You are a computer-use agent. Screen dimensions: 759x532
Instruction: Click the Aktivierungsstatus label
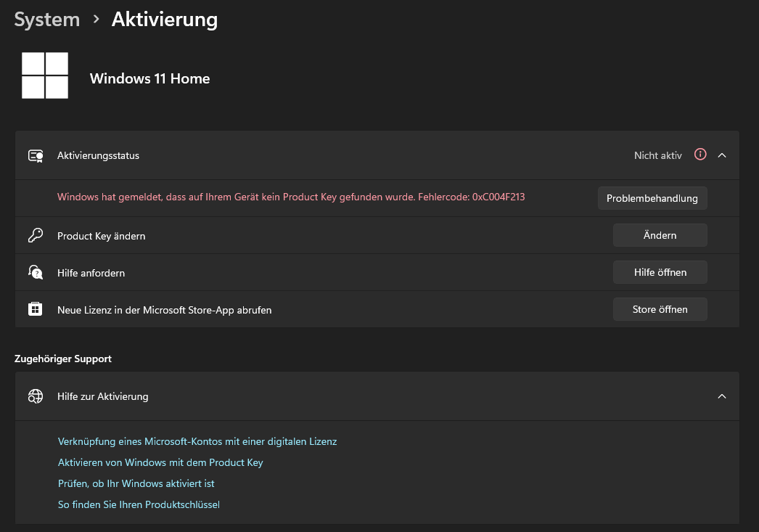click(98, 156)
